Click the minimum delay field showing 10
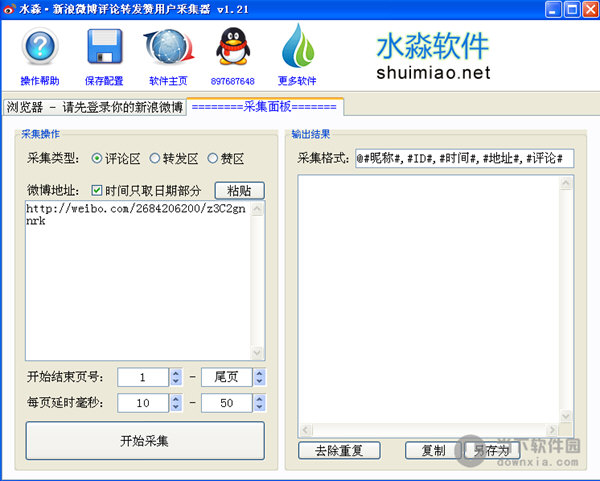 [143, 403]
